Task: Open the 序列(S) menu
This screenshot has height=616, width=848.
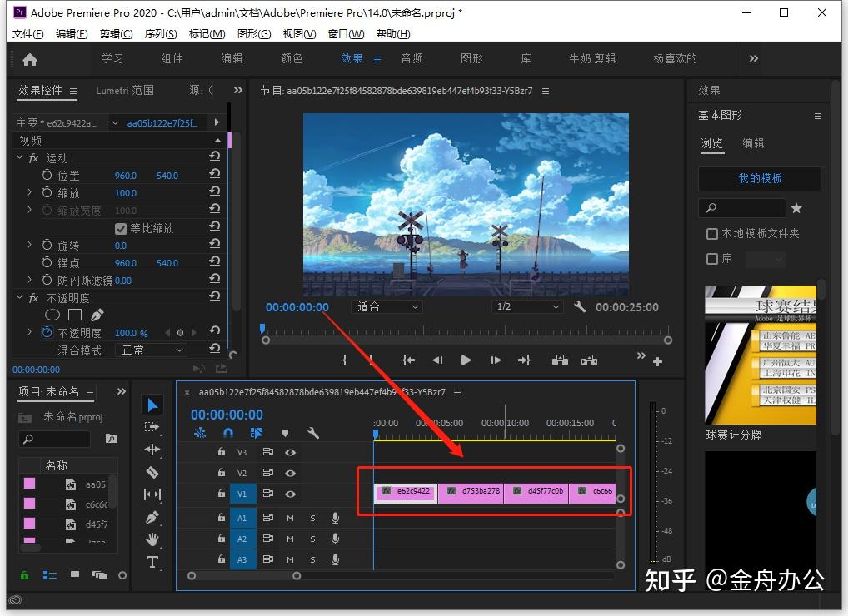Action: pyautogui.click(x=161, y=34)
